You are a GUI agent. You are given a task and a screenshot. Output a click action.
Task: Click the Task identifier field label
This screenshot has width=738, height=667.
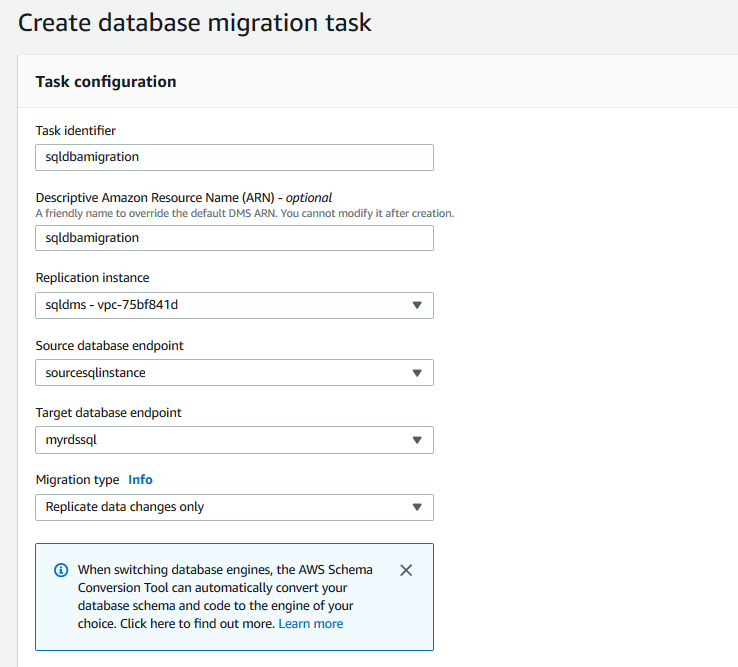coord(76,131)
